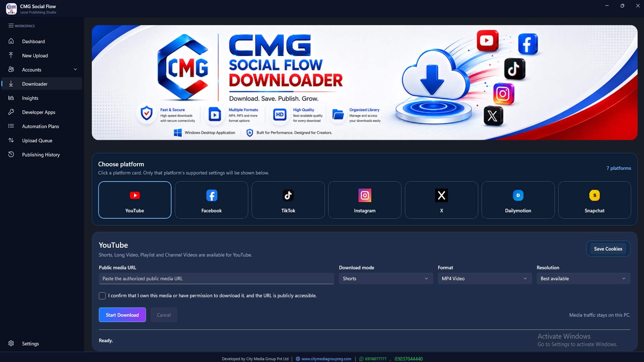Screen dimensions: 644x362
Task: Click the Save Cookies button
Action: (608, 249)
